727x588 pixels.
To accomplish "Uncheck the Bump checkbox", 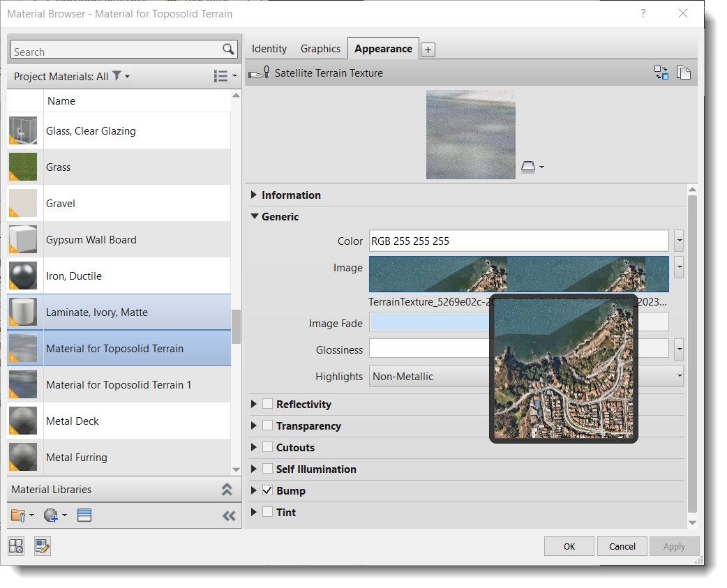I will pos(267,491).
